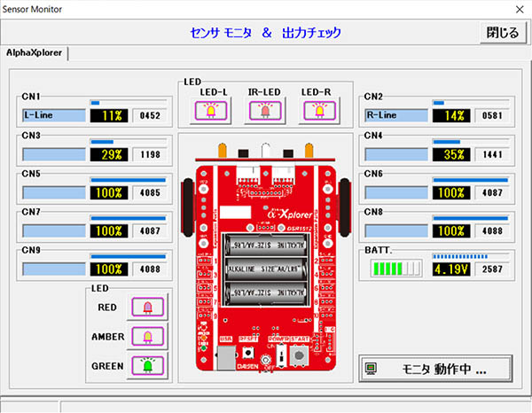Click the 4.19V battery voltage reading
The image size is (532, 413).
click(451, 269)
